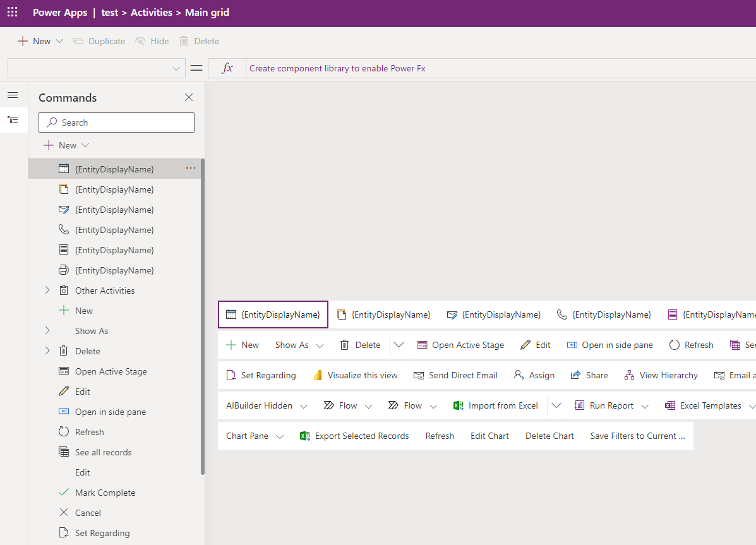Click the Commands list scrollbar

(x=203, y=317)
